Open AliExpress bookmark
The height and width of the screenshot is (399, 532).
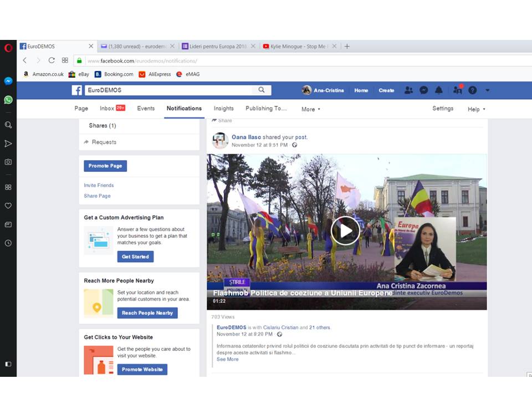pos(155,74)
